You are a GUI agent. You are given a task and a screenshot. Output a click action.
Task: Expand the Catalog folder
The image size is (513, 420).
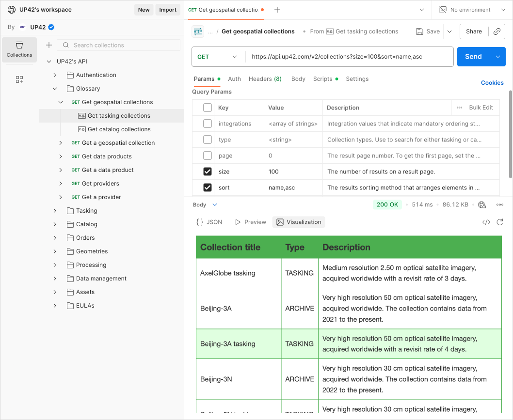click(55, 224)
